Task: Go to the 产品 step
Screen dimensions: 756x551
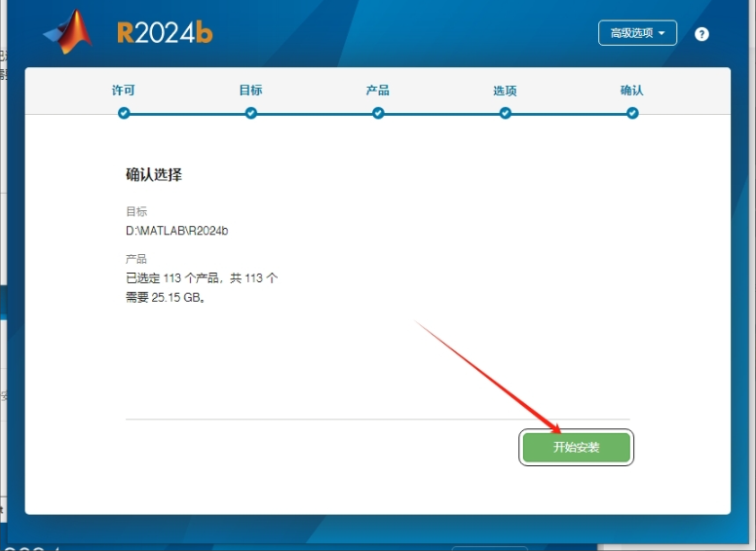Action: 378,91
